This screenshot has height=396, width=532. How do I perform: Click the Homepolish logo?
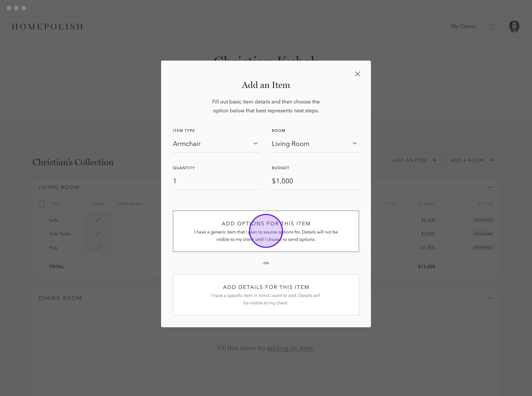click(x=47, y=27)
